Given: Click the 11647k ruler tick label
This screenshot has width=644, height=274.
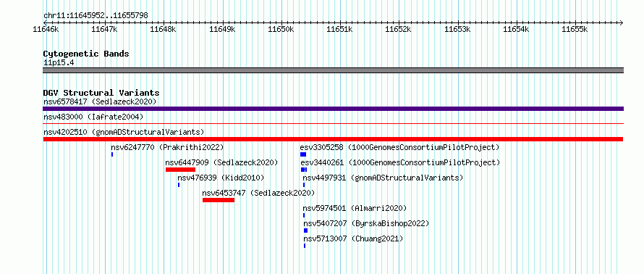Looking at the screenshot, I should point(105,30).
